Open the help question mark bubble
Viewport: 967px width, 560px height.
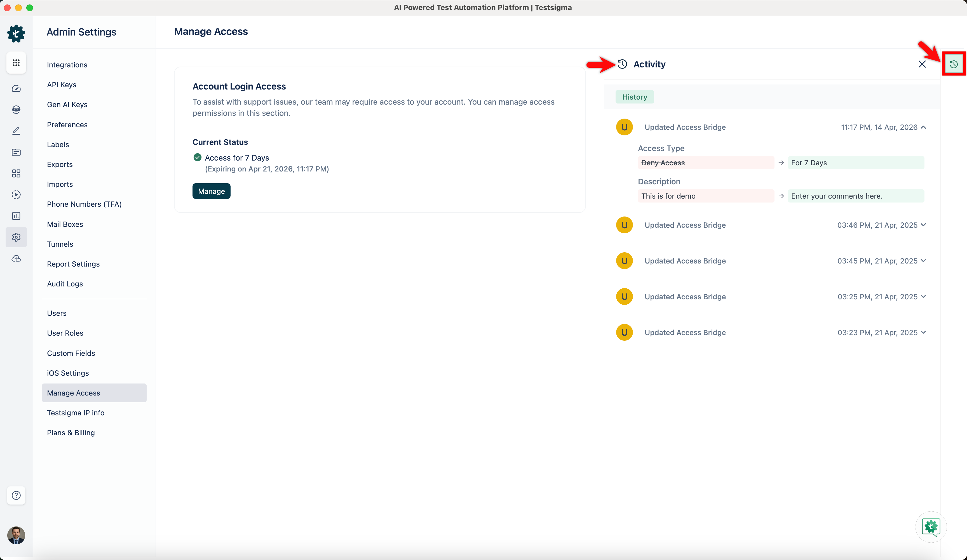[x=16, y=496]
